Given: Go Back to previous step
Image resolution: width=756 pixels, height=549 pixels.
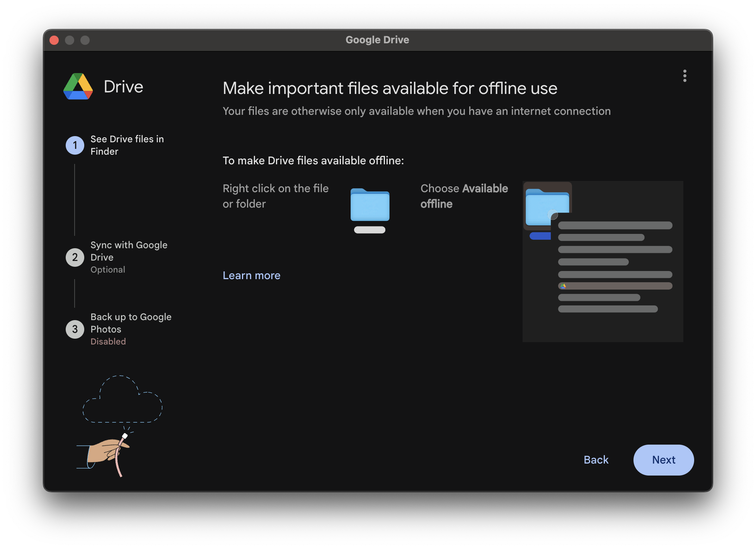Looking at the screenshot, I should coord(596,460).
